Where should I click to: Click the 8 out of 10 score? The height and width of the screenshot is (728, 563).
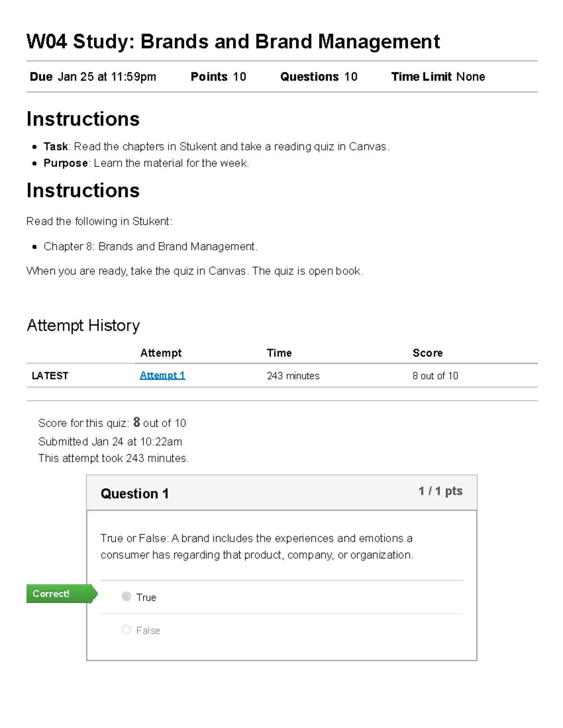click(x=435, y=376)
